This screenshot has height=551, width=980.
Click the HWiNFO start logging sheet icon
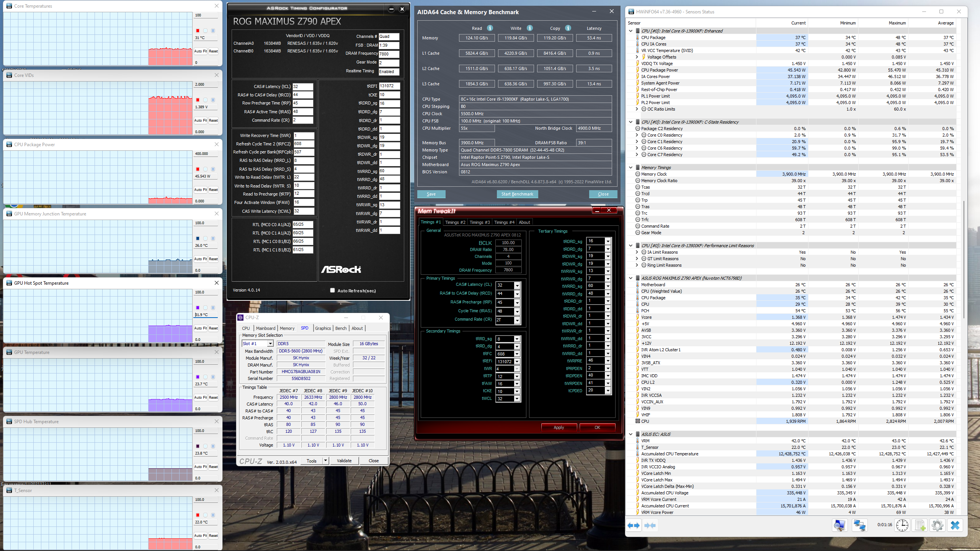point(920,525)
